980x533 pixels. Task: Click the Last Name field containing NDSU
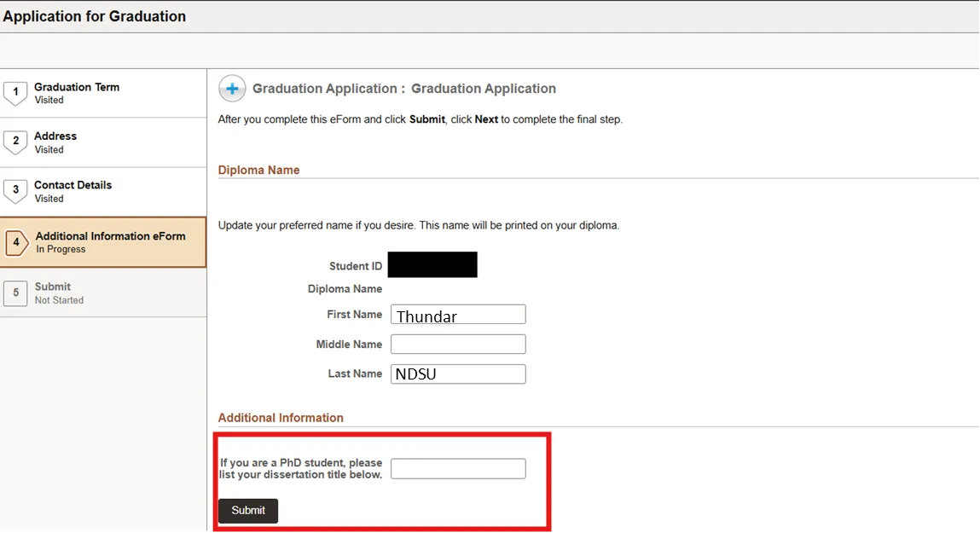pyautogui.click(x=458, y=374)
